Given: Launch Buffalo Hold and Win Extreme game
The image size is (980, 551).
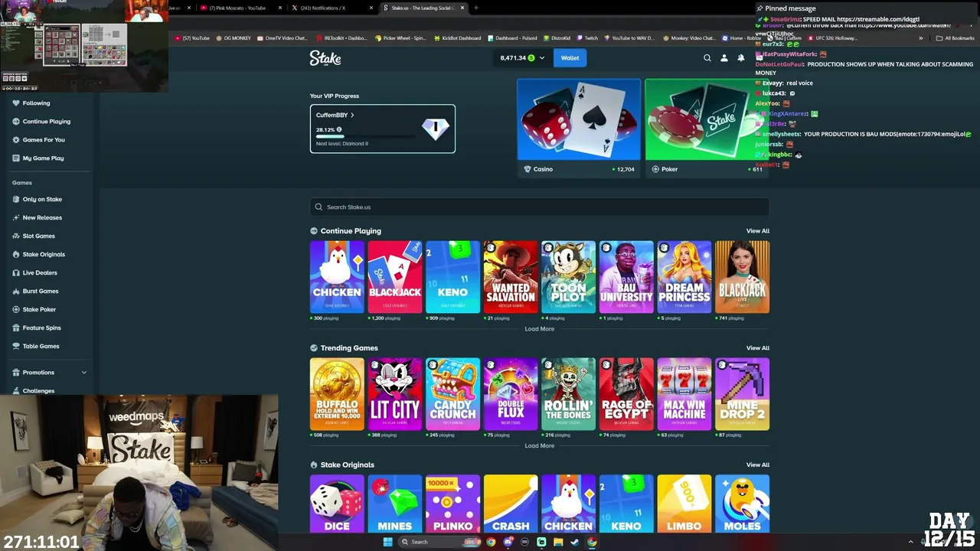Looking at the screenshot, I should pos(337,394).
